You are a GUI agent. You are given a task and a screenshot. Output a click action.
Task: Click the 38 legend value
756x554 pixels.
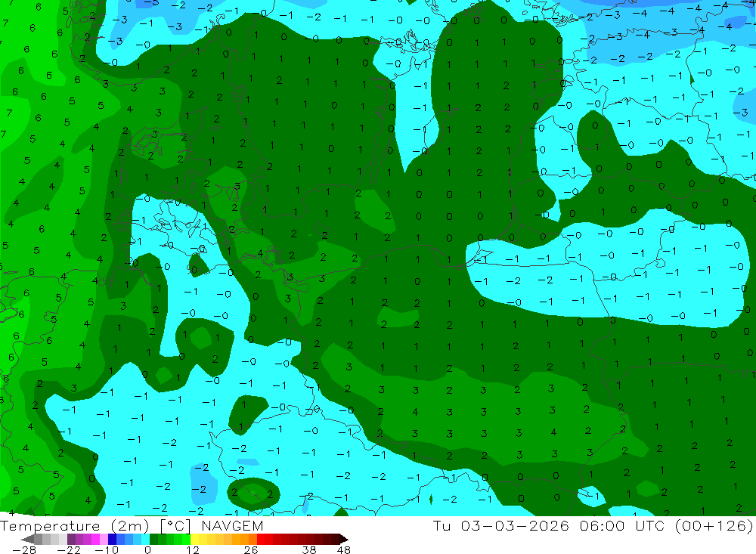point(309,549)
